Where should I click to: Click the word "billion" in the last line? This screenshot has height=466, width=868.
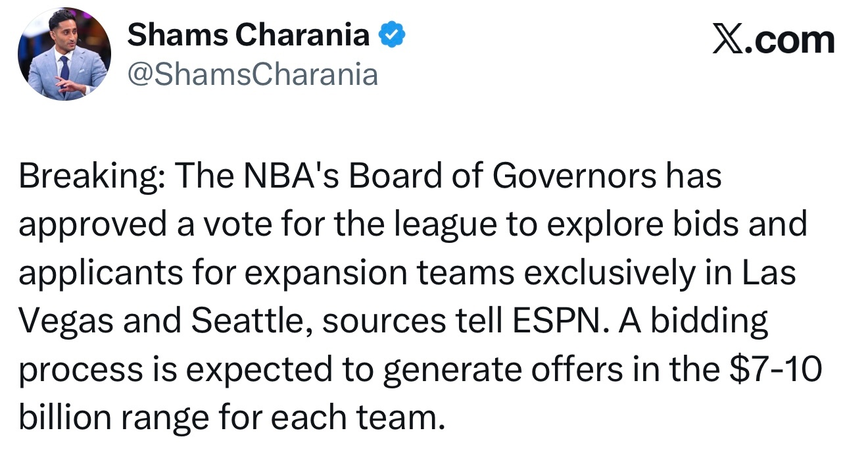[x=64, y=418]
